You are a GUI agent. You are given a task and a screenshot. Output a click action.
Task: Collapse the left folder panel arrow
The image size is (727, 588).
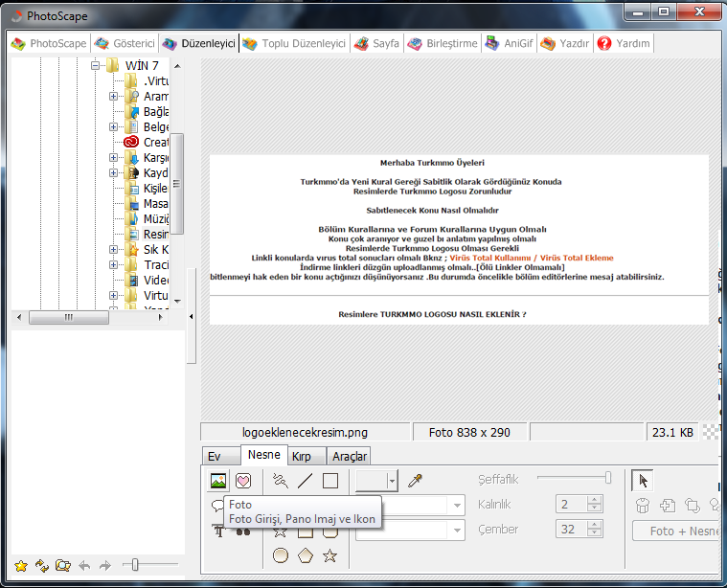pyautogui.click(x=192, y=317)
